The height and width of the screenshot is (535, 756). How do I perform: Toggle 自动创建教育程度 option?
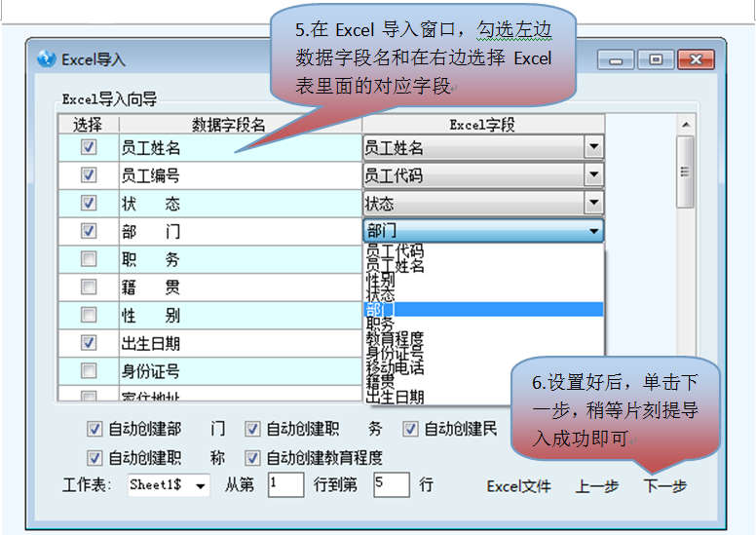click(252, 457)
